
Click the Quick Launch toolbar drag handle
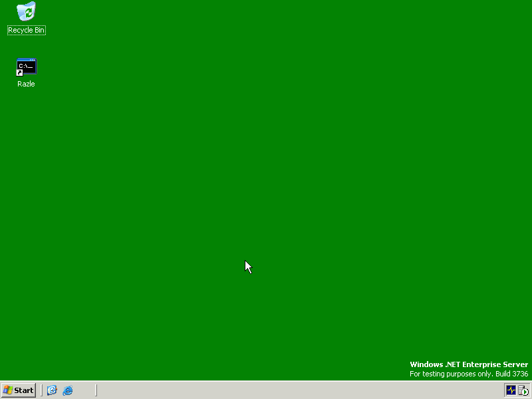tap(43, 390)
